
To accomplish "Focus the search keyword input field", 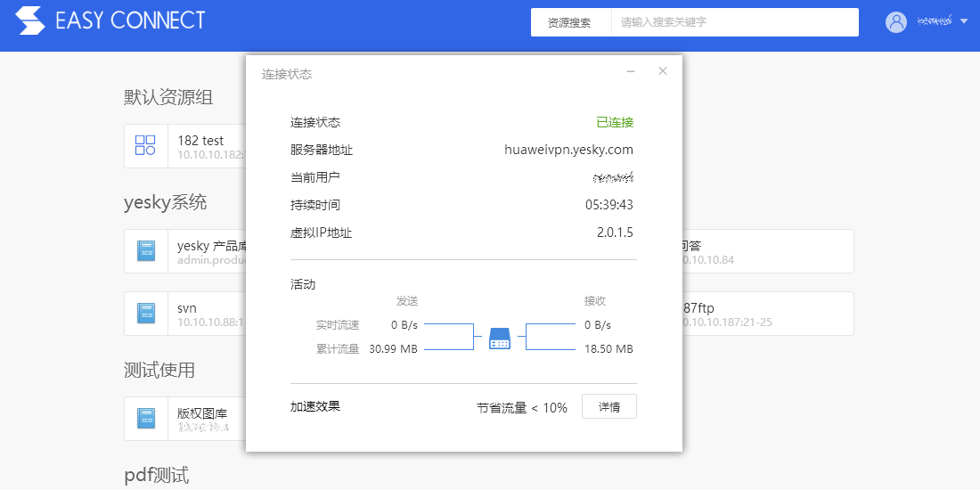I will point(734,23).
